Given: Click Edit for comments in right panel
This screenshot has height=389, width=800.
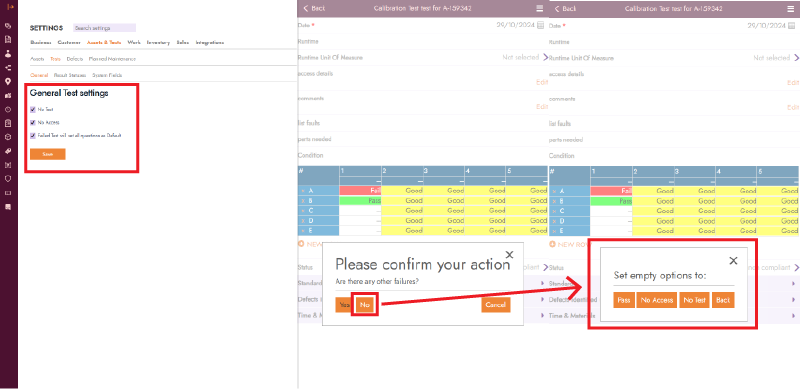Looking at the screenshot, I should (793, 107).
